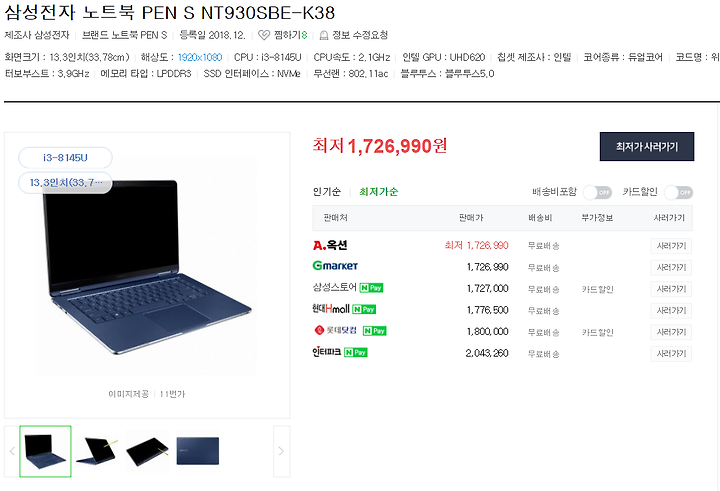Viewport: 720px width, 491px height.
Task: Click the heart wishlist icon
Action: 264,35
